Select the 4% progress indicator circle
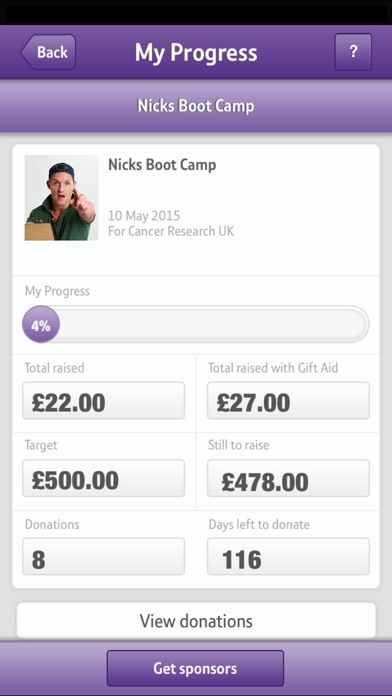 click(x=41, y=324)
